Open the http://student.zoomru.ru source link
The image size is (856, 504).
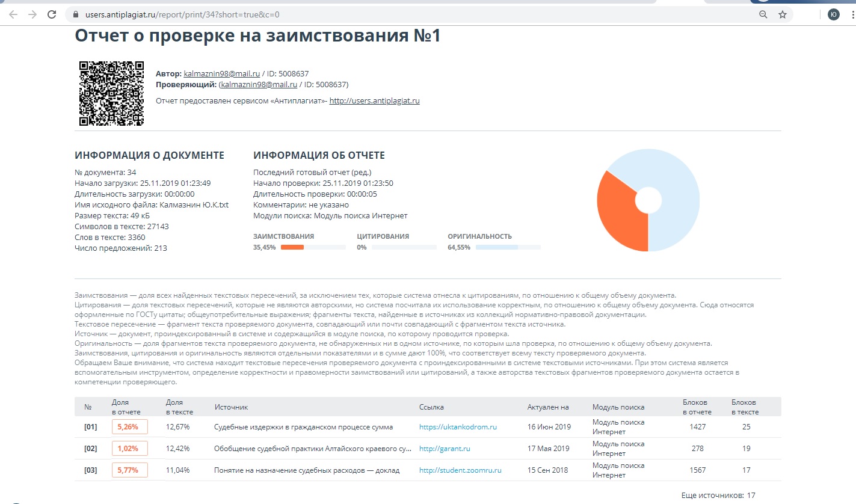460,470
